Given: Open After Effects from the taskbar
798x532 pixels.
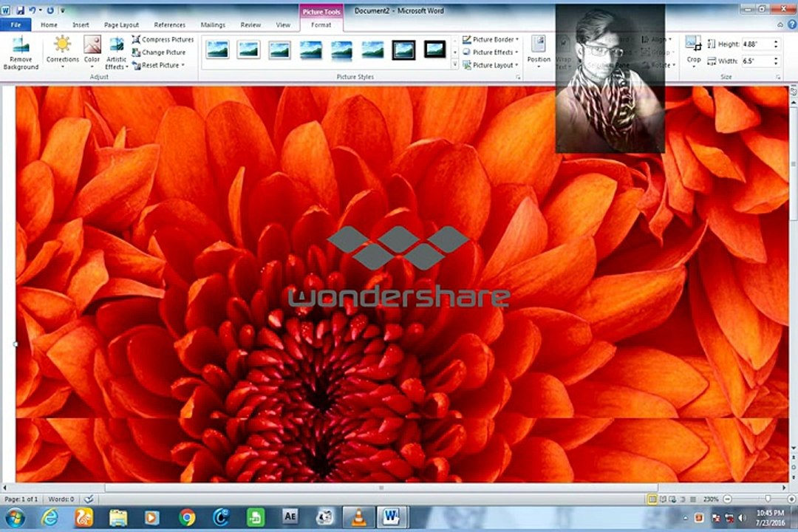Looking at the screenshot, I should (290, 516).
